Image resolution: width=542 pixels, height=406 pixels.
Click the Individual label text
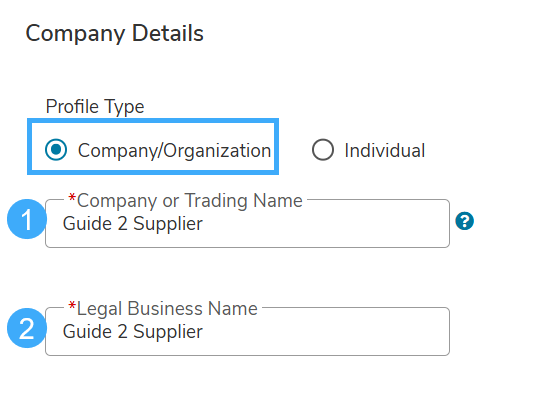[384, 151]
